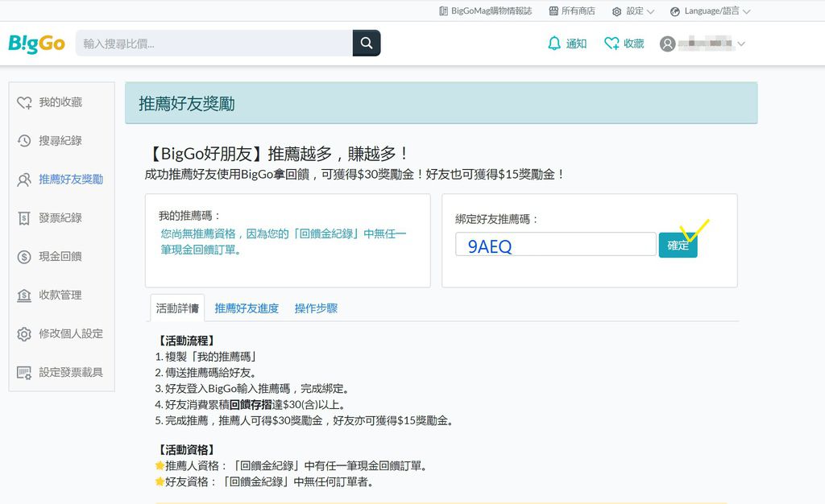Select the 活動詳情 tab
825x504 pixels.
[x=177, y=308]
